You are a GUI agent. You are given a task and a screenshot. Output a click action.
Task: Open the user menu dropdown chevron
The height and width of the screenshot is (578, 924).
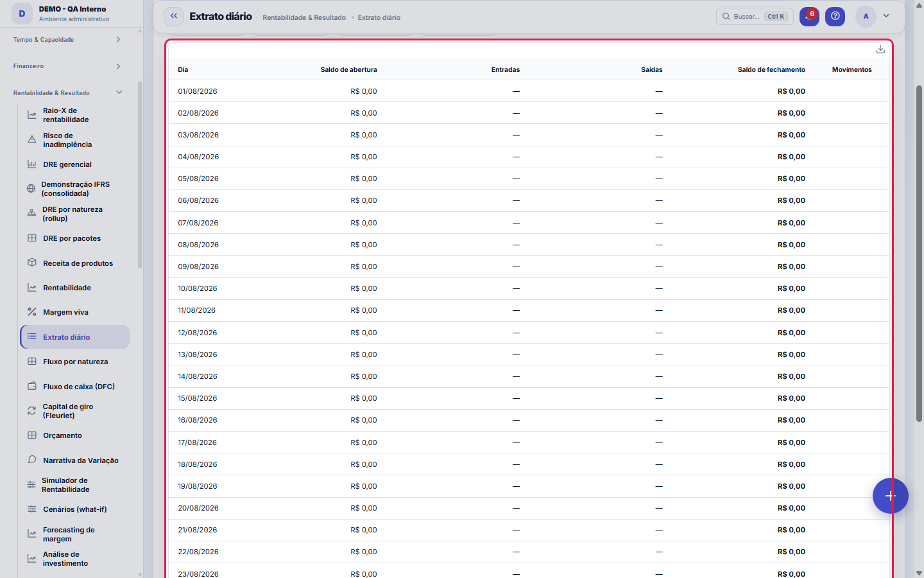point(886,16)
